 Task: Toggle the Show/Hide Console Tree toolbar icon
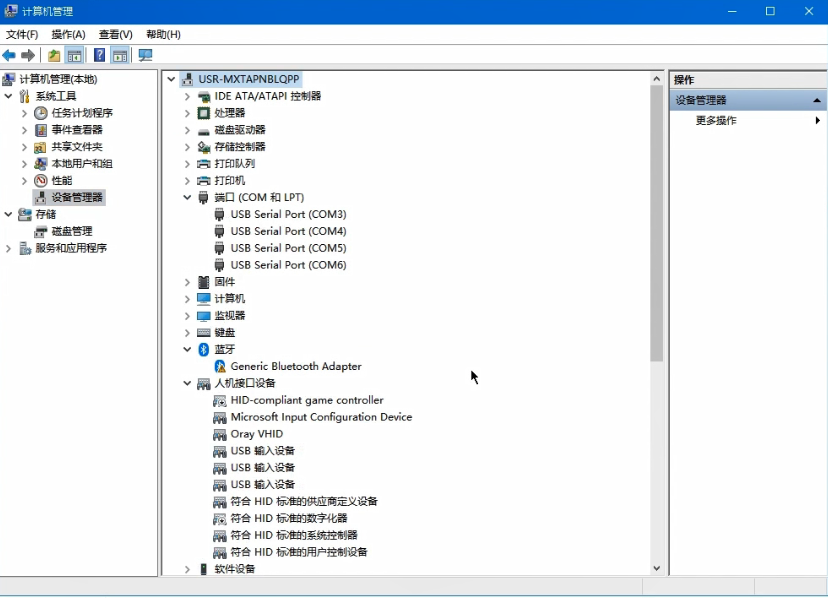[x=74, y=55]
